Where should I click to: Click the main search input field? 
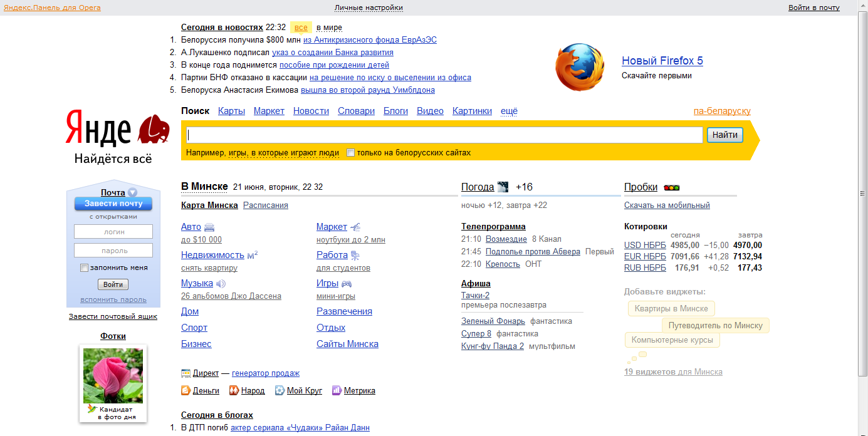444,135
